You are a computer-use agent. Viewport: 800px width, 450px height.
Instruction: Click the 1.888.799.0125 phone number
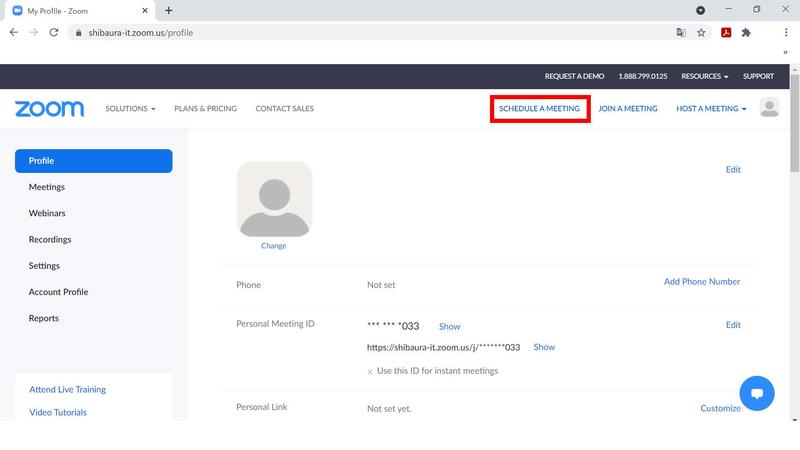pyautogui.click(x=642, y=76)
